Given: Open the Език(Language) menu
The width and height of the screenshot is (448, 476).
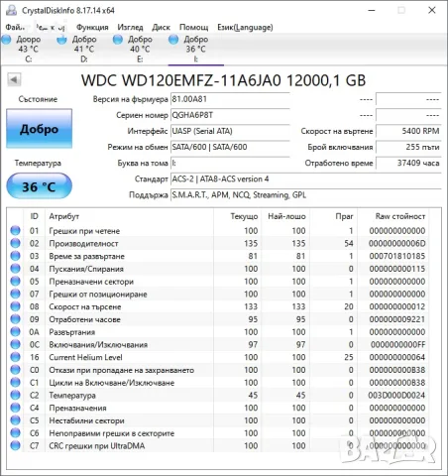Looking at the screenshot, I should [x=245, y=27].
